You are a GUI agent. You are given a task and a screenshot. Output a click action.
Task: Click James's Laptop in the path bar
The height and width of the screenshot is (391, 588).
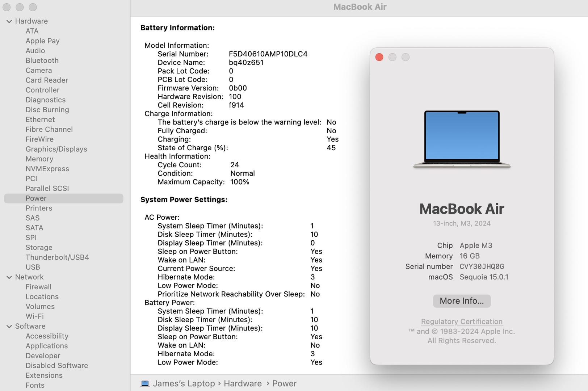pos(184,383)
